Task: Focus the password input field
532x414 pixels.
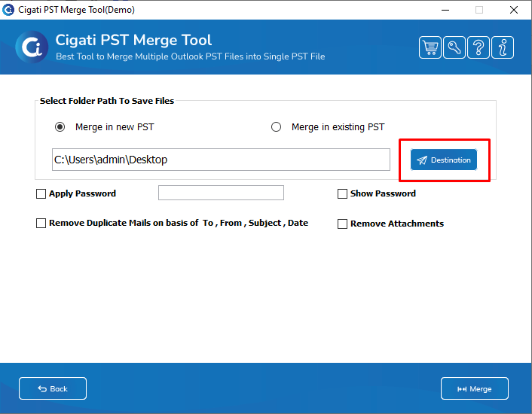Action: 221,193
